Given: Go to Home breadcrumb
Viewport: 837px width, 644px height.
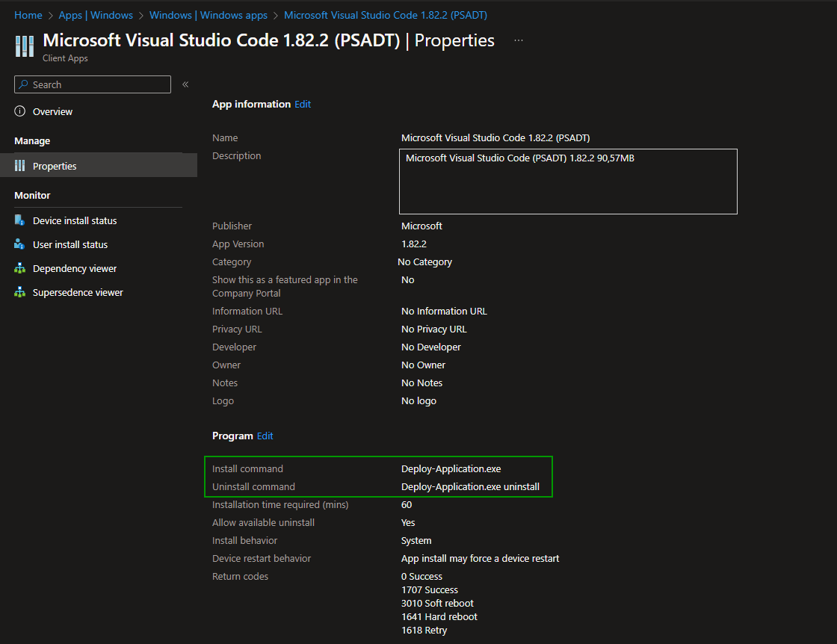Looking at the screenshot, I should click(x=28, y=15).
